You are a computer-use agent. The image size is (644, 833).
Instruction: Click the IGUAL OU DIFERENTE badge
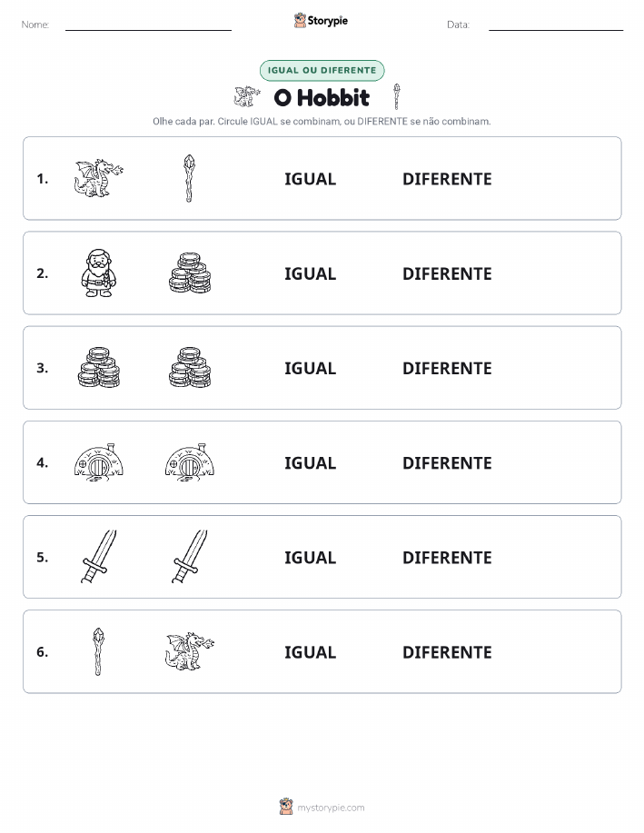(x=322, y=70)
